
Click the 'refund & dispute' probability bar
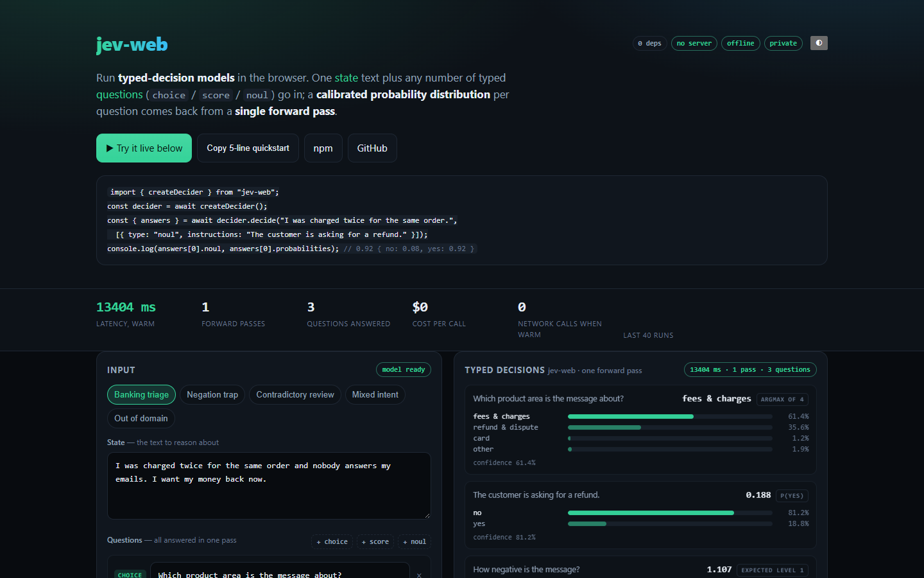click(670, 428)
